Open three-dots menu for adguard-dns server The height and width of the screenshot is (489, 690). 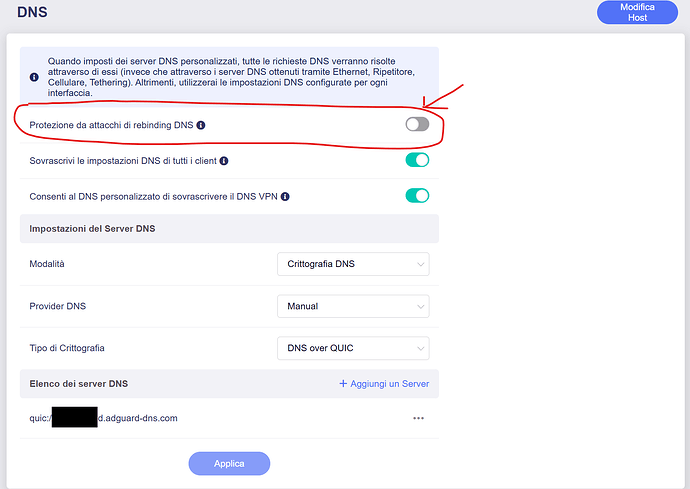point(418,418)
